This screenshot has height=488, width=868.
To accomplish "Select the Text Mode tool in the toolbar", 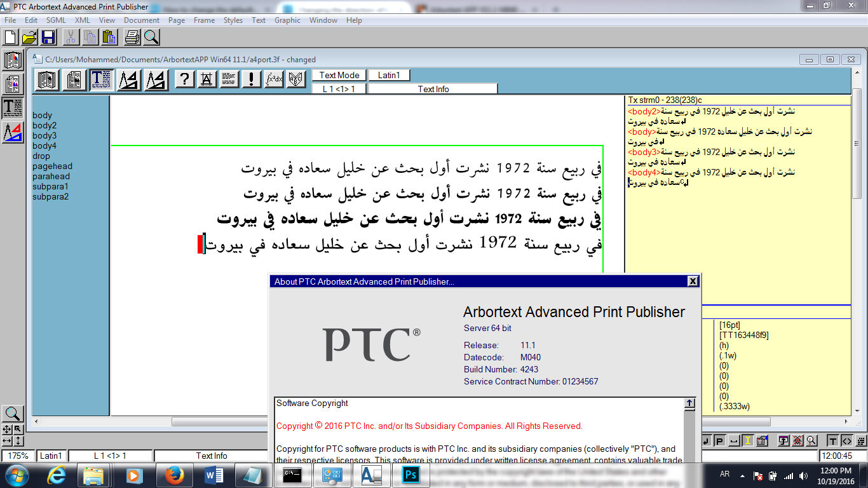I will [101, 79].
